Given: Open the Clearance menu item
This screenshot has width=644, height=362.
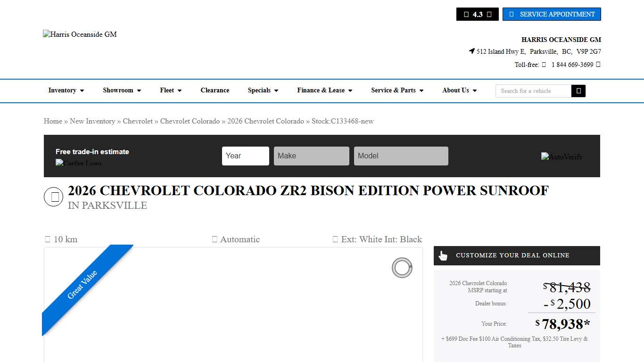Looking at the screenshot, I should [x=215, y=90].
